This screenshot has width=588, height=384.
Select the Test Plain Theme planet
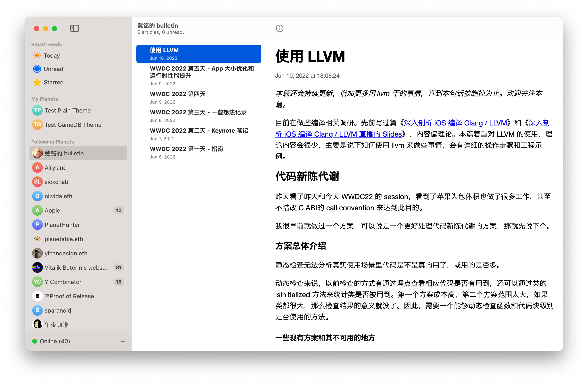67,111
